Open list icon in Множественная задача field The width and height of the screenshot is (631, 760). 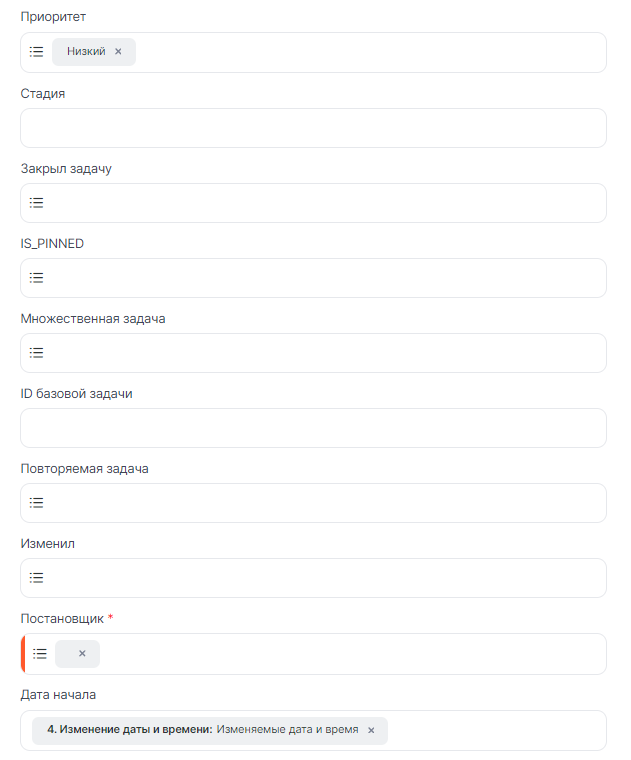36,353
